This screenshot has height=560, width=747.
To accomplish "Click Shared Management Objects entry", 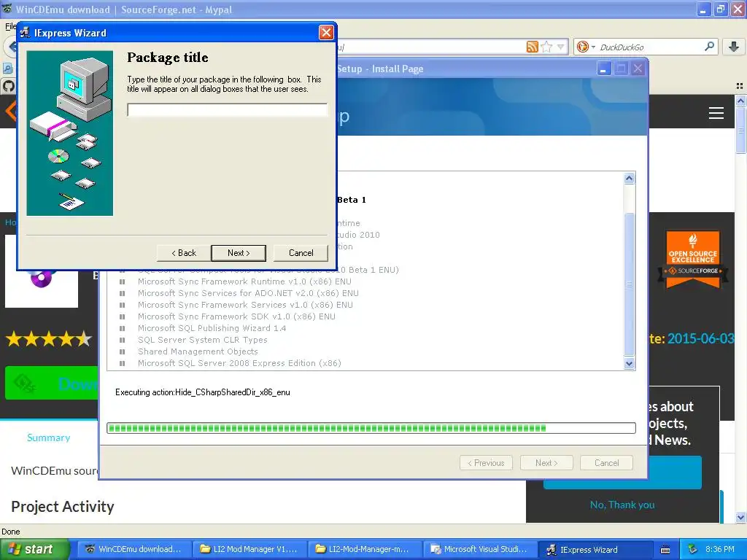I will [x=198, y=351].
